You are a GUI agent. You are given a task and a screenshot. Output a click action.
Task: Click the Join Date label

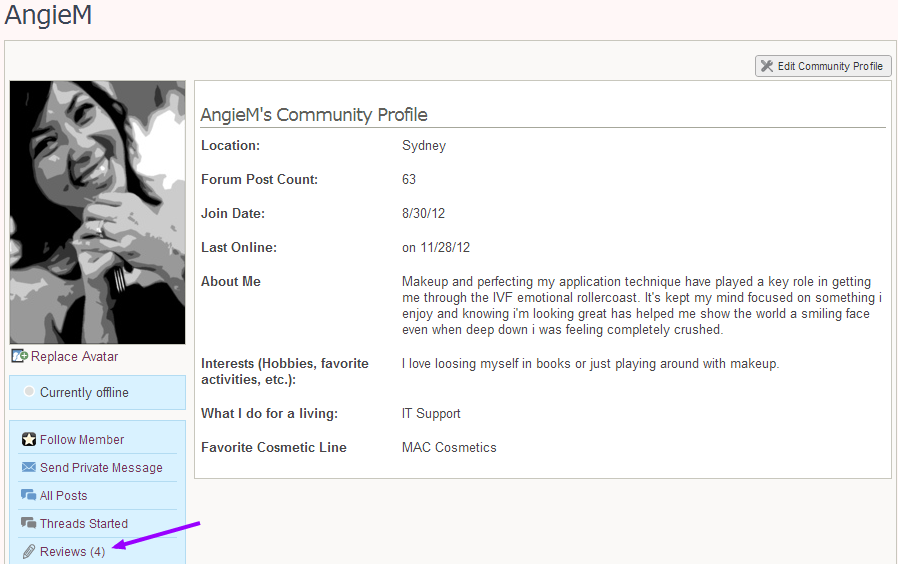click(233, 214)
